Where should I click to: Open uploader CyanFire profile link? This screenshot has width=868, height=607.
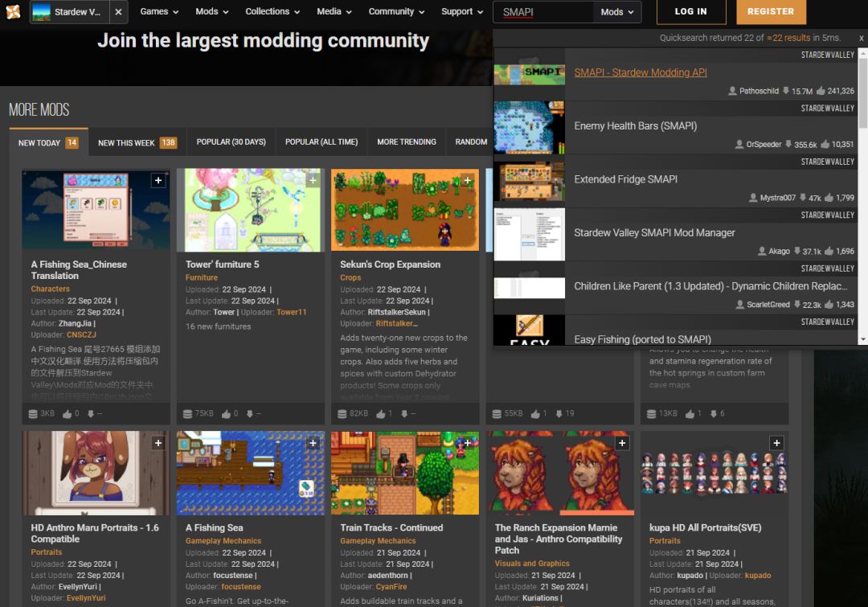tap(391, 587)
